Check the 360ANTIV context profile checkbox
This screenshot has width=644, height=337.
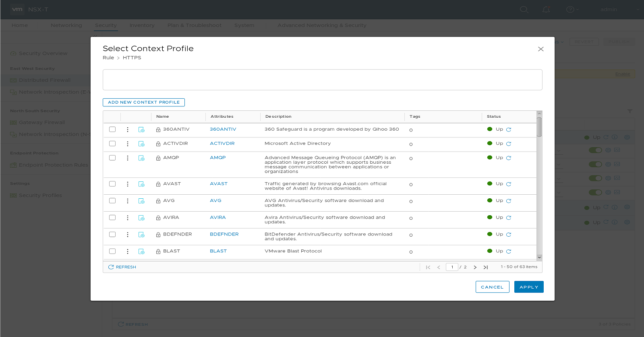112,129
